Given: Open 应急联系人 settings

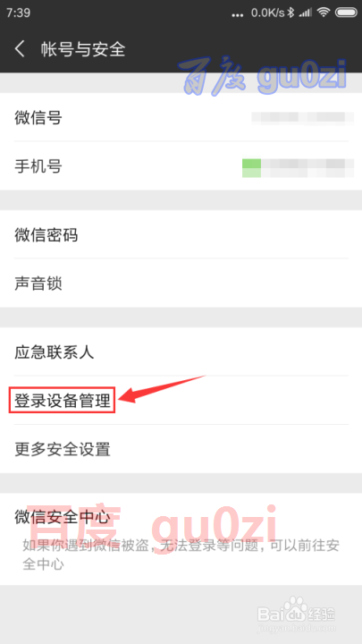Looking at the screenshot, I should coord(181,352).
